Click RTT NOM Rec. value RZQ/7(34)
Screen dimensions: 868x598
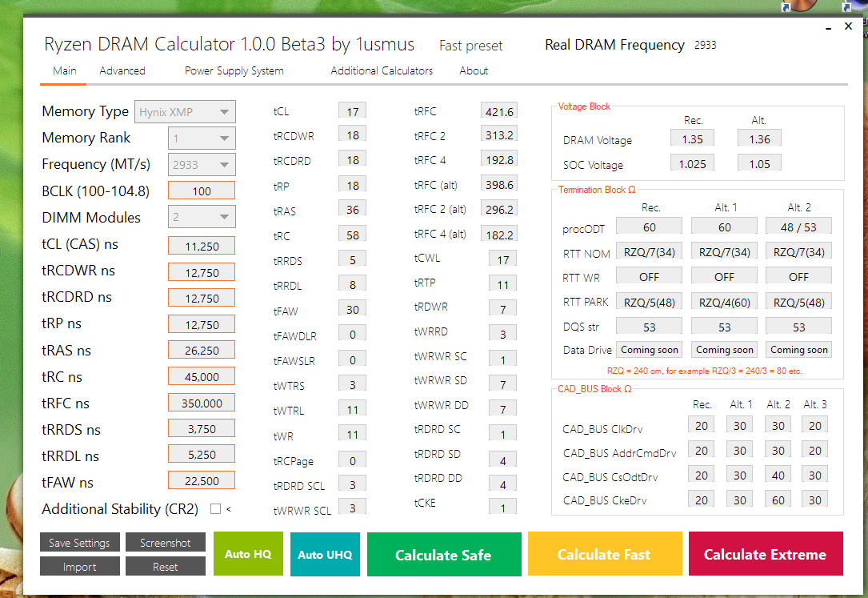[650, 251]
